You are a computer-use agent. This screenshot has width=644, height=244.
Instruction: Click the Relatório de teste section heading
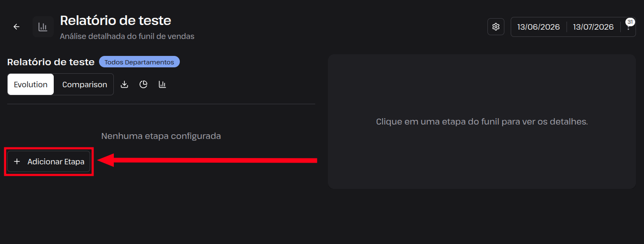pos(51,62)
